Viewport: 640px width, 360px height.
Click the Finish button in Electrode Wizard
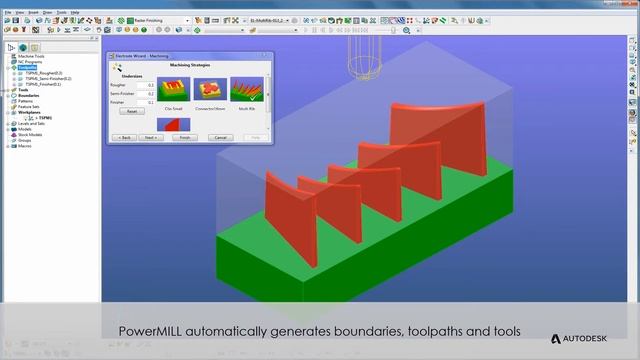tap(185, 138)
